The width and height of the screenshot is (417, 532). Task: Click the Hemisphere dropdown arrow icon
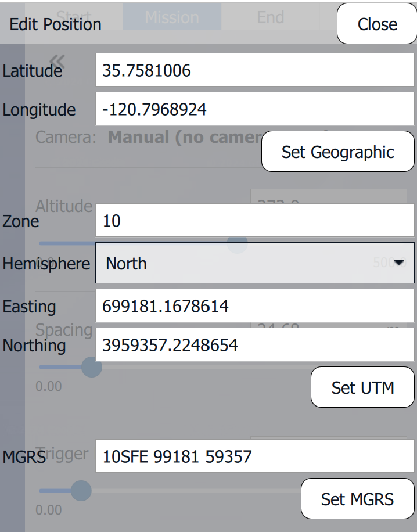tap(398, 263)
